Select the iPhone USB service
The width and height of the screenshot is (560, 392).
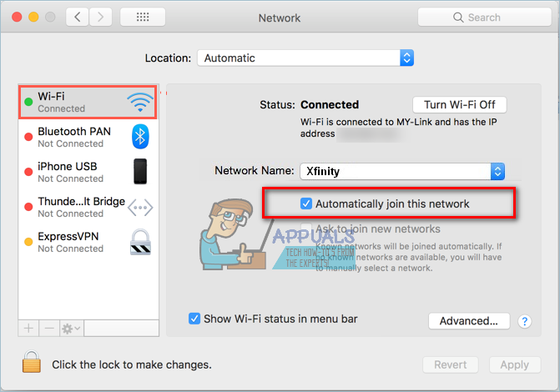[88, 172]
